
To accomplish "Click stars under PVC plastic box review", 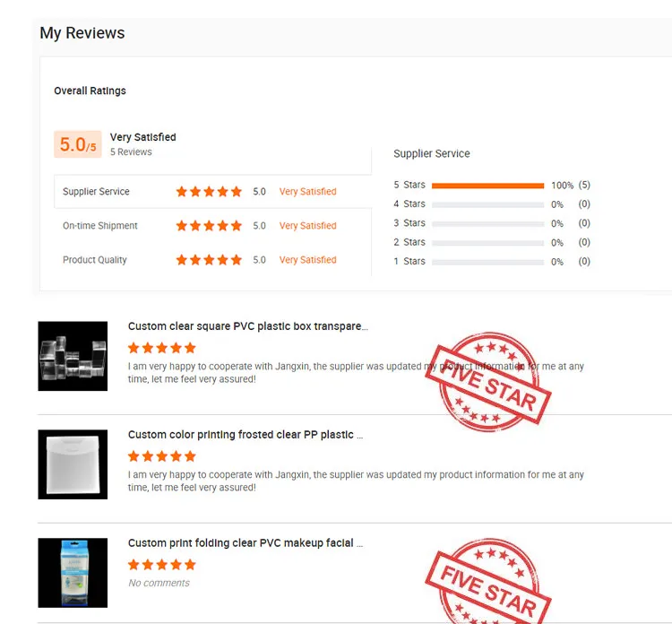I will click(161, 348).
